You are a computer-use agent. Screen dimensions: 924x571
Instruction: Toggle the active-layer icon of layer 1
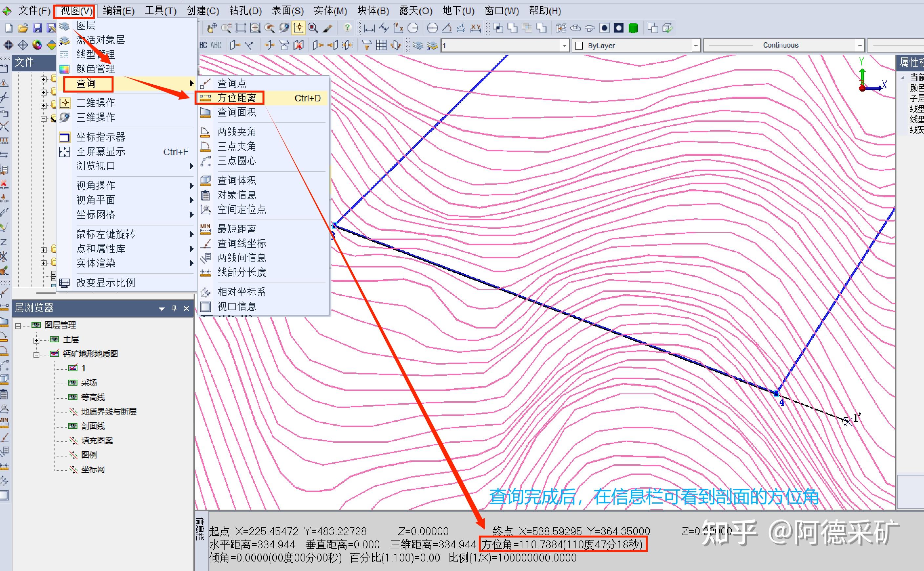(73, 368)
